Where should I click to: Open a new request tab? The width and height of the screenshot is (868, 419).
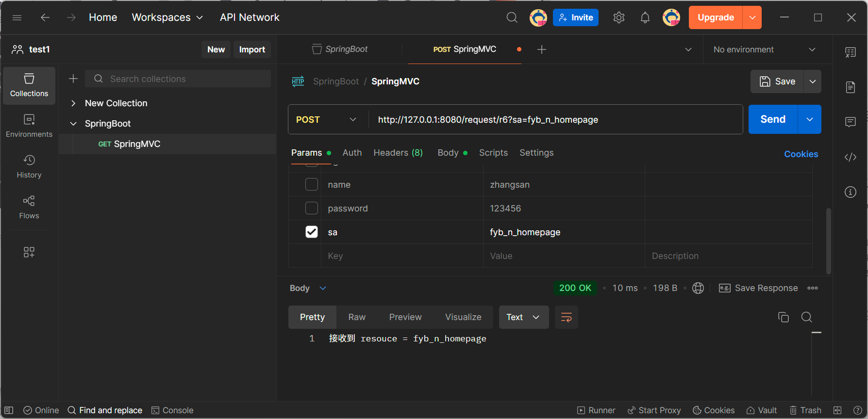click(x=542, y=49)
